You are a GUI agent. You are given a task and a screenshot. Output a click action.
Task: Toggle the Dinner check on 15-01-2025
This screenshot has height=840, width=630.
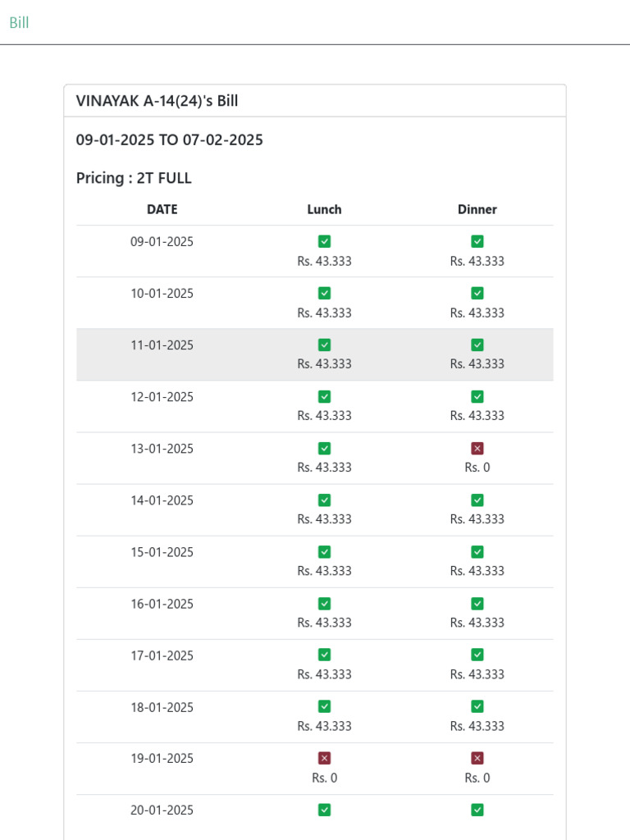[477, 552]
